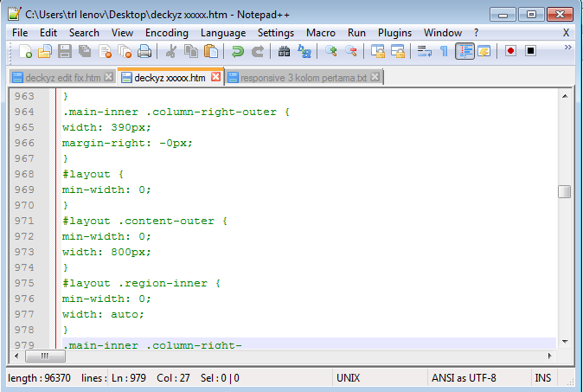Open the Macro menu
Image resolution: width=583 pixels, height=392 pixels.
click(321, 33)
